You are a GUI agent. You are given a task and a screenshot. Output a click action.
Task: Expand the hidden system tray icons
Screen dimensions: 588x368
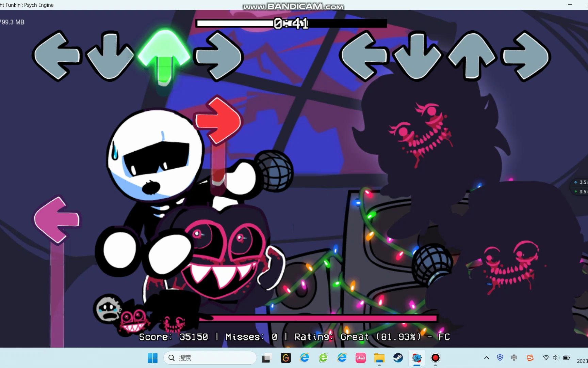pyautogui.click(x=487, y=358)
